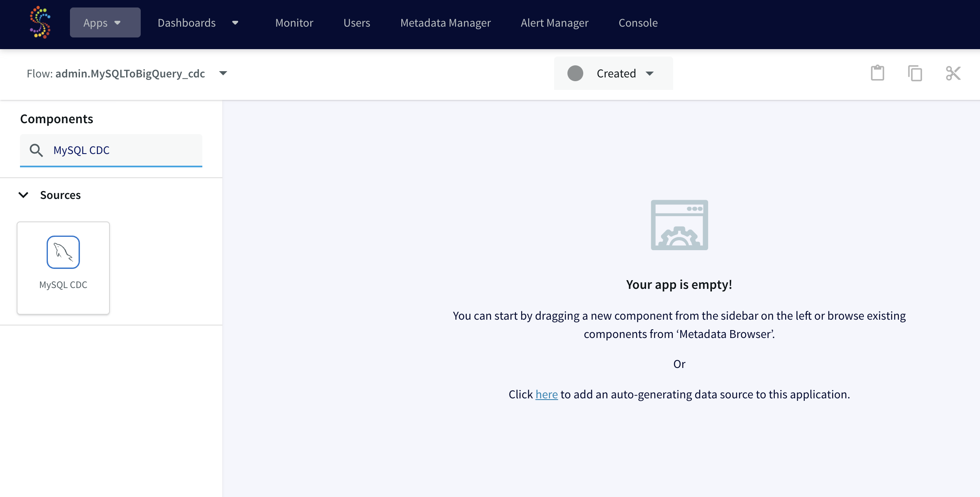Click the copy icon in the top-right toolbar
980x497 pixels.
point(914,73)
